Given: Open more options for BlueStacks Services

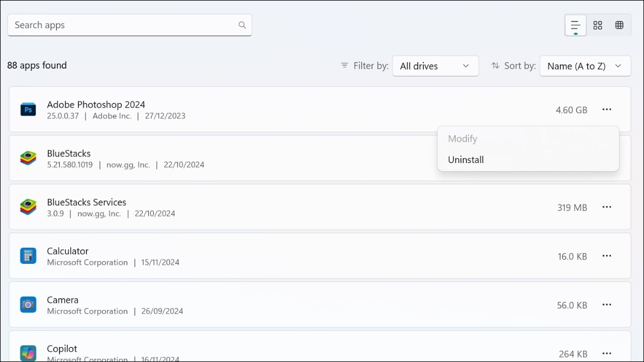Looking at the screenshot, I should [x=607, y=207].
